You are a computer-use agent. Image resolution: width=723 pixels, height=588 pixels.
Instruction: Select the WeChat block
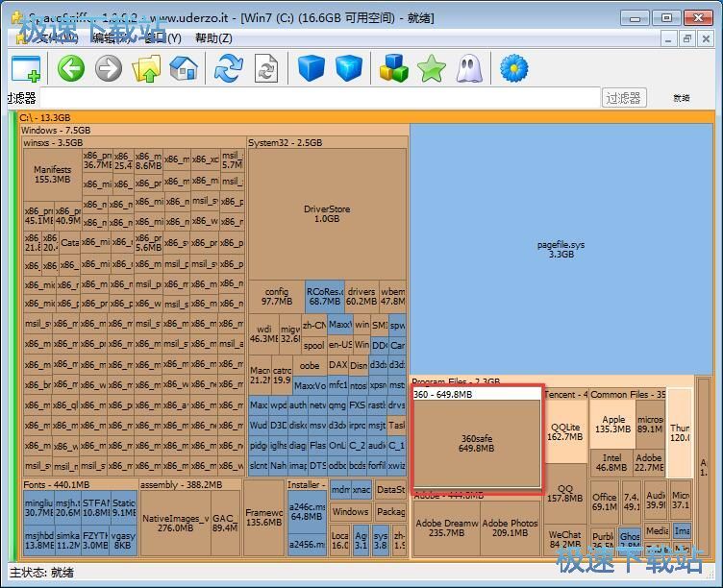pos(565,540)
